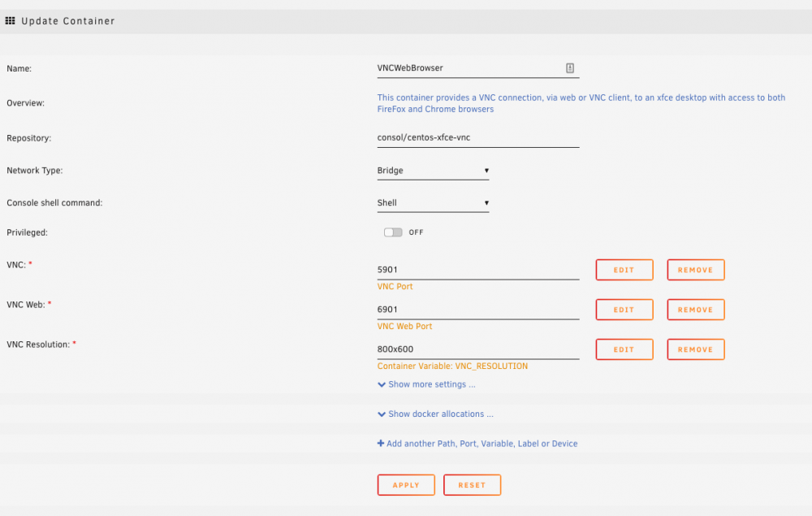Viewport: 812px width, 516px height.
Task: Toggle the Privileged switch on
Action: pos(393,232)
